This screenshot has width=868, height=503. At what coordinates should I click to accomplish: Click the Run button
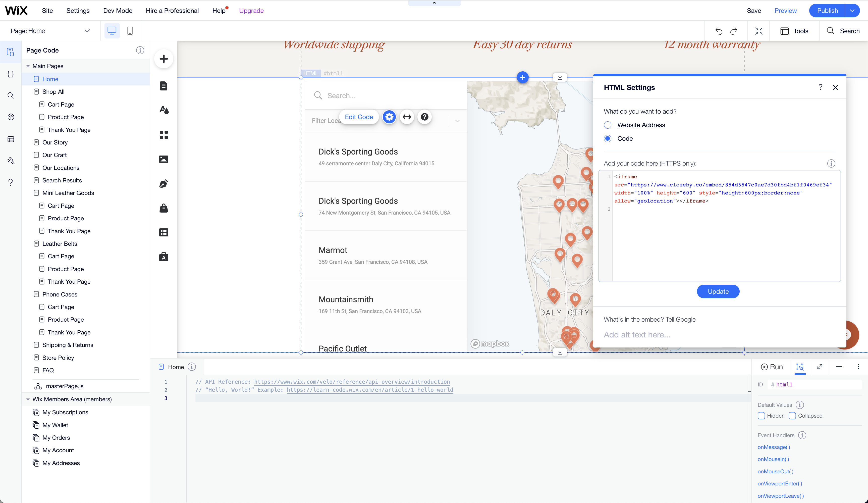772,367
